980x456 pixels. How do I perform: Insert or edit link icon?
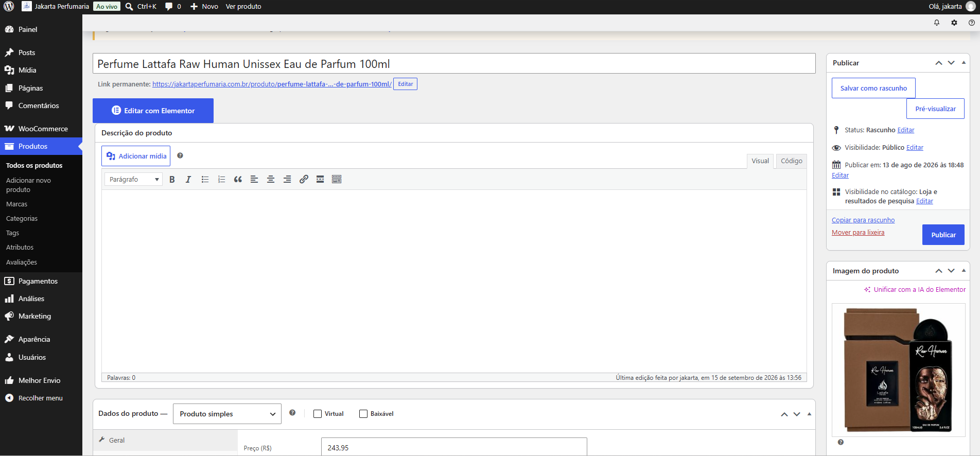click(x=304, y=179)
